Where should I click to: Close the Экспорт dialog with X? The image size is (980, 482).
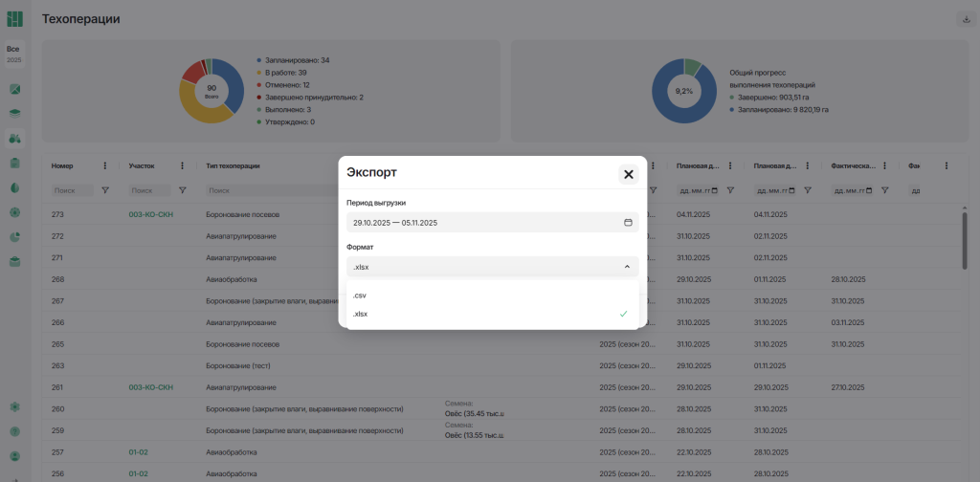point(628,174)
